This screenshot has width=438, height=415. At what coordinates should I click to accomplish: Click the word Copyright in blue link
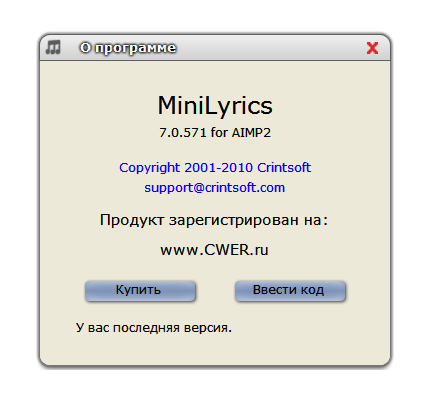150,168
